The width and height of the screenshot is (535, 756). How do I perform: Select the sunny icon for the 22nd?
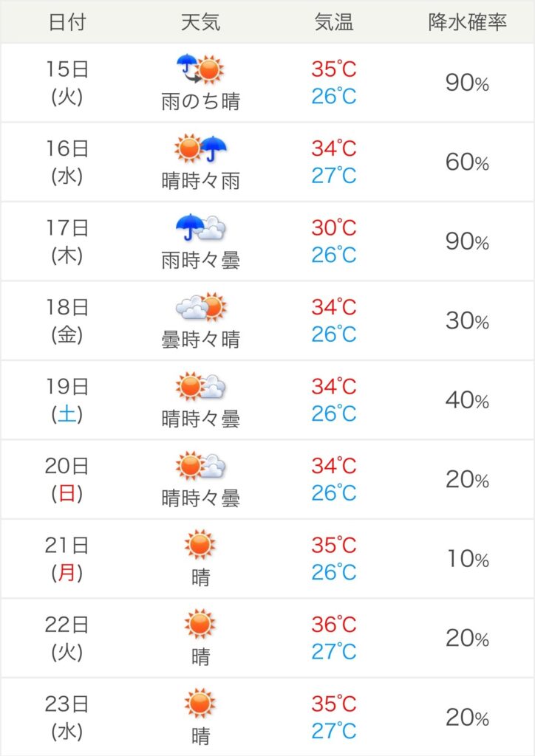(200, 624)
